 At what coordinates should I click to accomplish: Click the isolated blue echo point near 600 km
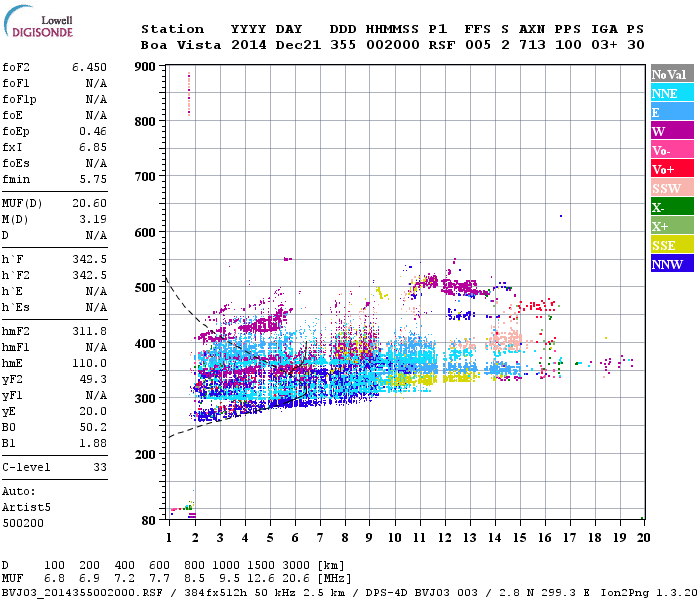[561, 216]
